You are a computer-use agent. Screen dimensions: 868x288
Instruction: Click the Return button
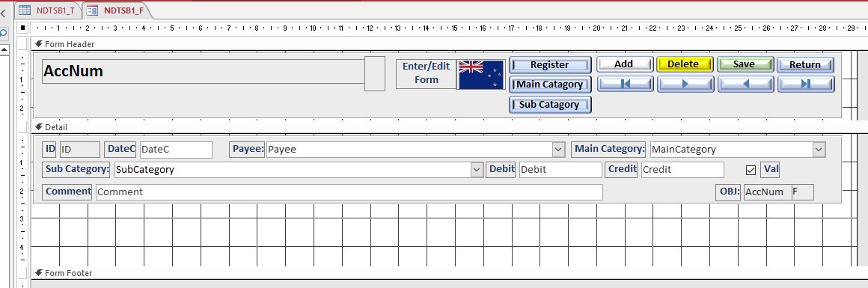pos(805,64)
